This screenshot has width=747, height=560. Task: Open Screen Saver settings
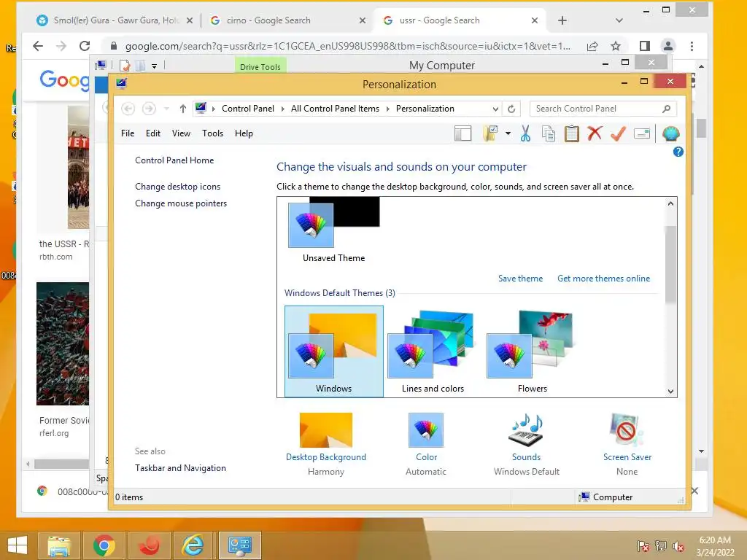point(627,444)
